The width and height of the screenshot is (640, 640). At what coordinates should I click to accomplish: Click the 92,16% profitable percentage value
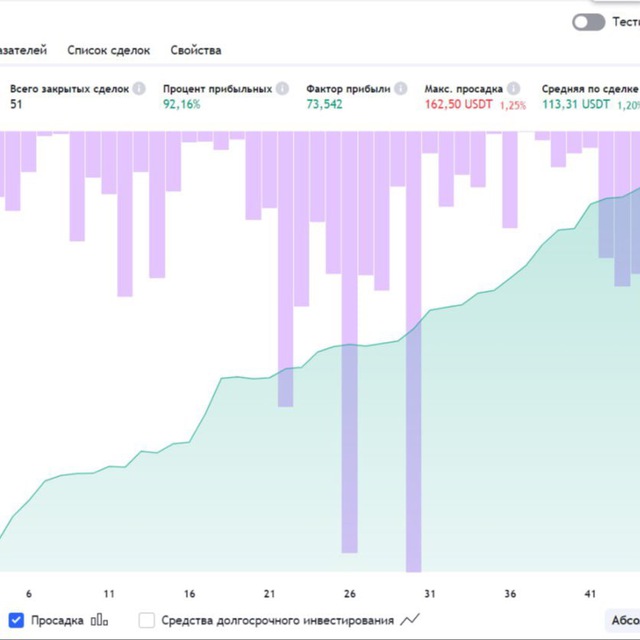click(x=182, y=104)
